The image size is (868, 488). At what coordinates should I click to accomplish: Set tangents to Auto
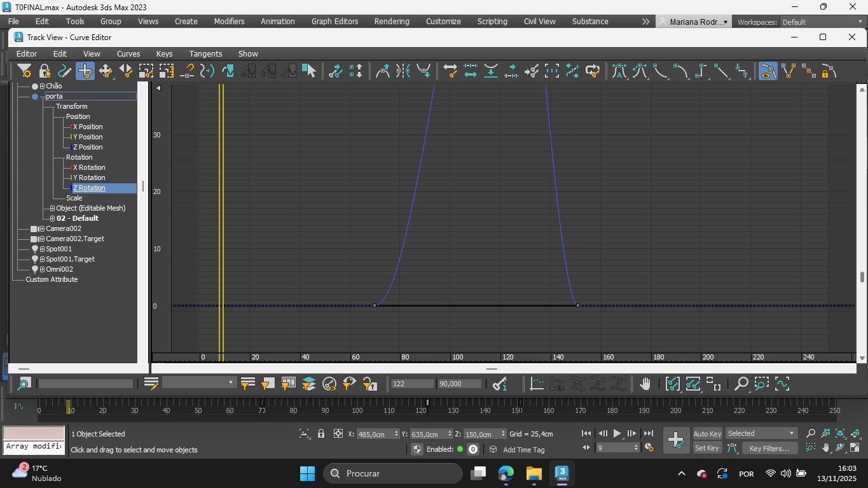(x=619, y=71)
